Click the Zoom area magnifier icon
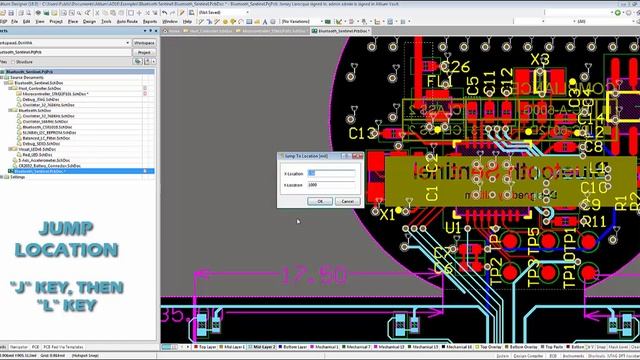640x360 pixels. 71,13
